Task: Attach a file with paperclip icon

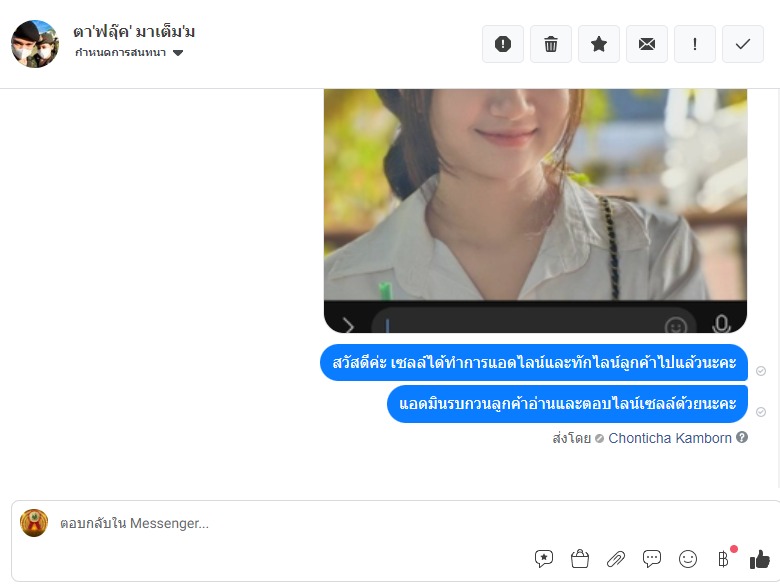Action: pos(616,559)
